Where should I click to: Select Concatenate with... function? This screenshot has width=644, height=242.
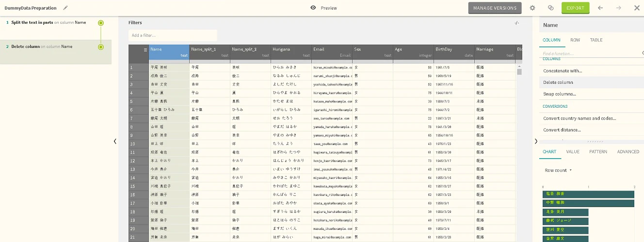592,71
